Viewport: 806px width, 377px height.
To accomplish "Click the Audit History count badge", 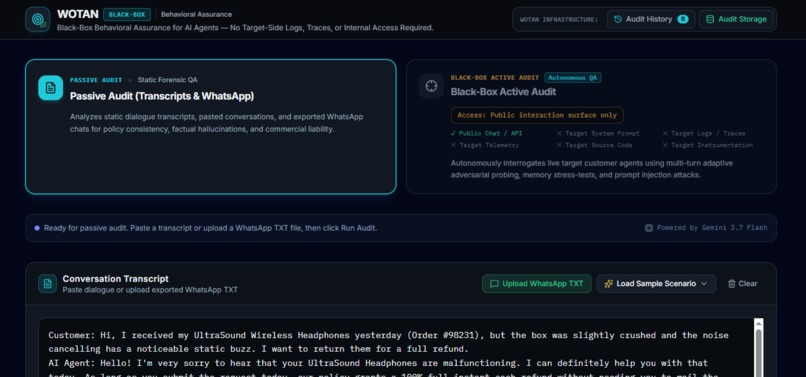I will coord(683,20).
